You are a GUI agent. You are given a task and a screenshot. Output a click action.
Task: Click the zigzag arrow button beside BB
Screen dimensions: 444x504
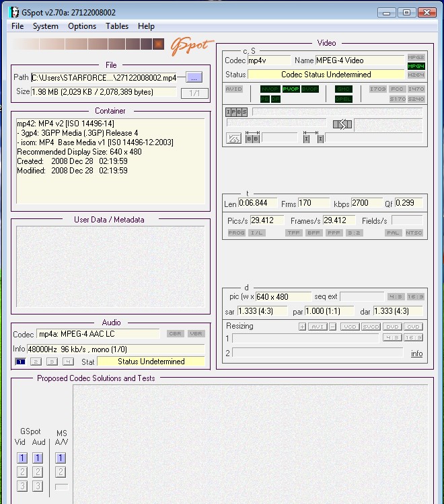[x=233, y=138]
